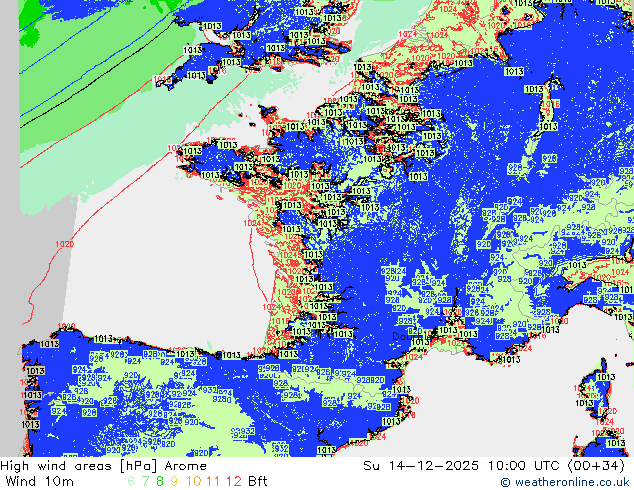634x490 pixels.
Task: Select the Beaufort 6 legend number
Action: (131, 482)
